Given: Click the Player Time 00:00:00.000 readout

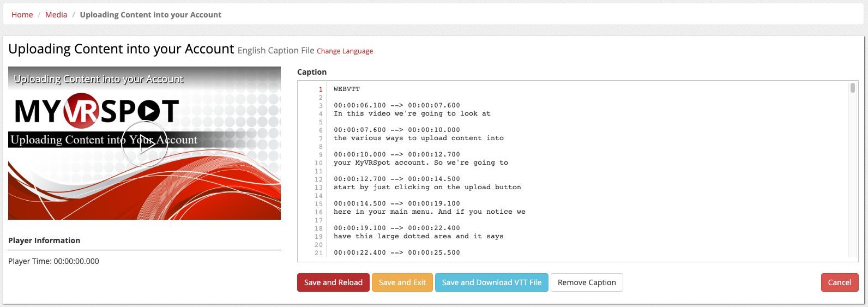Looking at the screenshot, I should (x=53, y=261).
